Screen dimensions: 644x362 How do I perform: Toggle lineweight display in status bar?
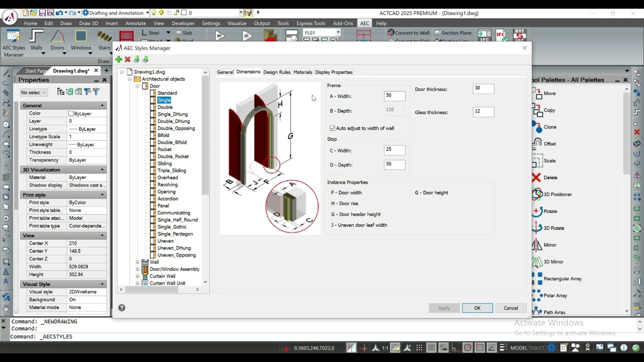point(504,347)
